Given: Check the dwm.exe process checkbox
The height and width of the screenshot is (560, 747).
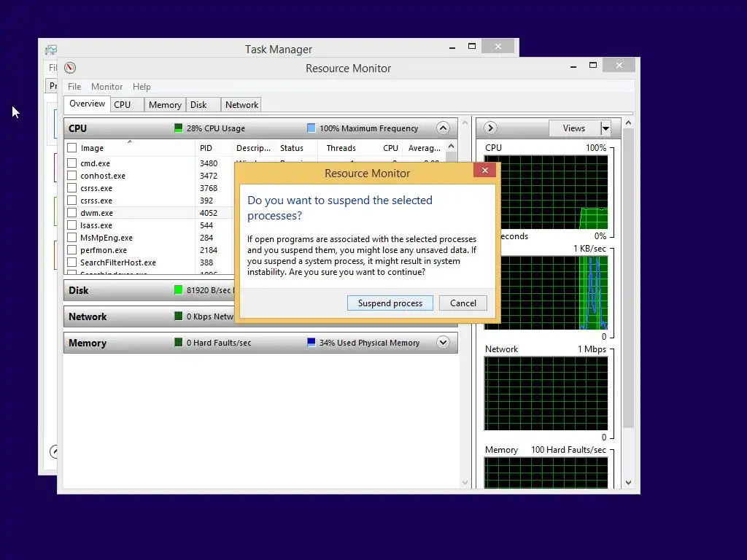Looking at the screenshot, I should [72, 213].
